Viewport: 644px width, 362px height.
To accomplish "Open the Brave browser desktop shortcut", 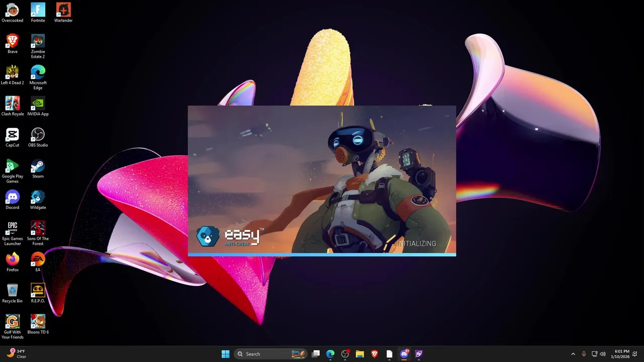I will point(12,44).
